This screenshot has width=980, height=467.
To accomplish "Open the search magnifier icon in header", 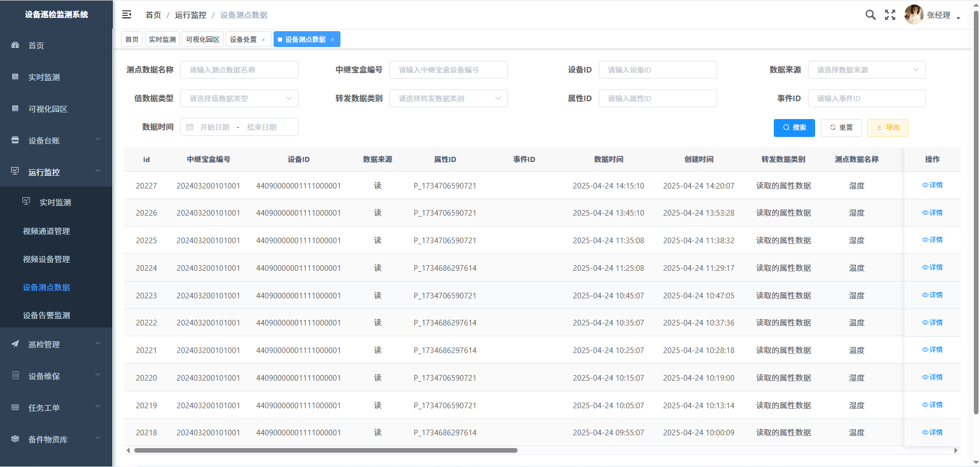I will pos(870,15).
